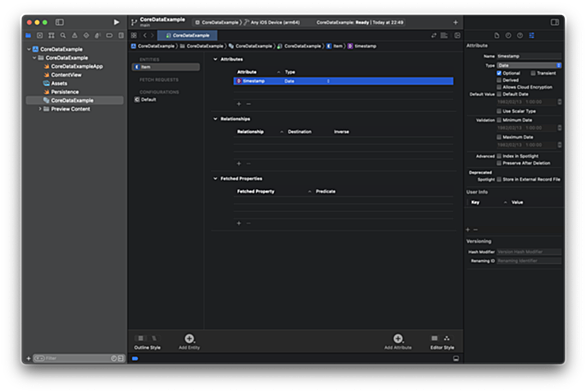Viewport: 586px width, 392px height.
Task: Go forward with the right chevron
Action: tap(152, 36)
